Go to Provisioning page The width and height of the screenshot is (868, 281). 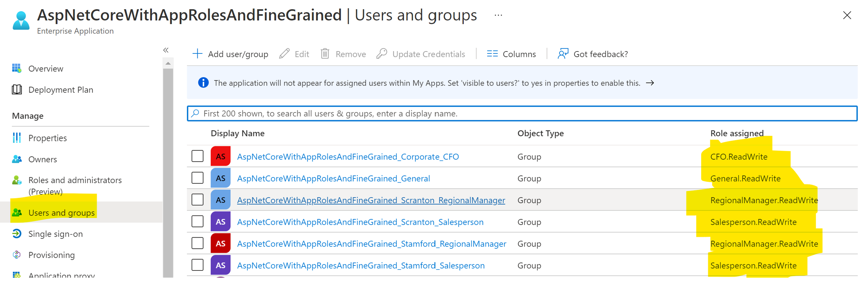pos(52,255)
